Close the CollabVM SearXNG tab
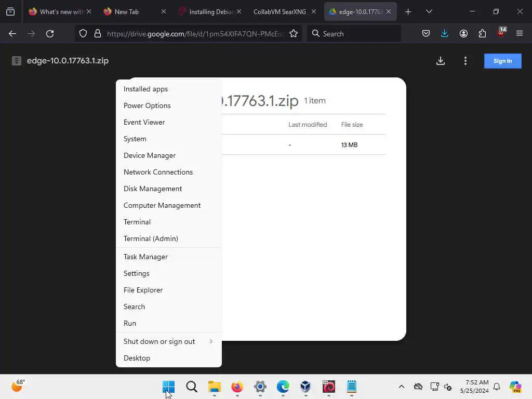The image size is (532, 399). tap(314, 12)
